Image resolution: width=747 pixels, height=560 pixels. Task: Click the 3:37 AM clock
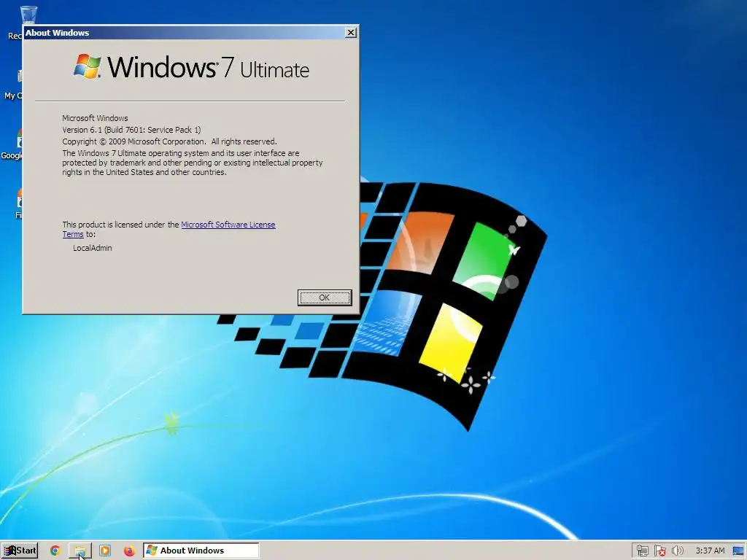(x=710, y=551)
